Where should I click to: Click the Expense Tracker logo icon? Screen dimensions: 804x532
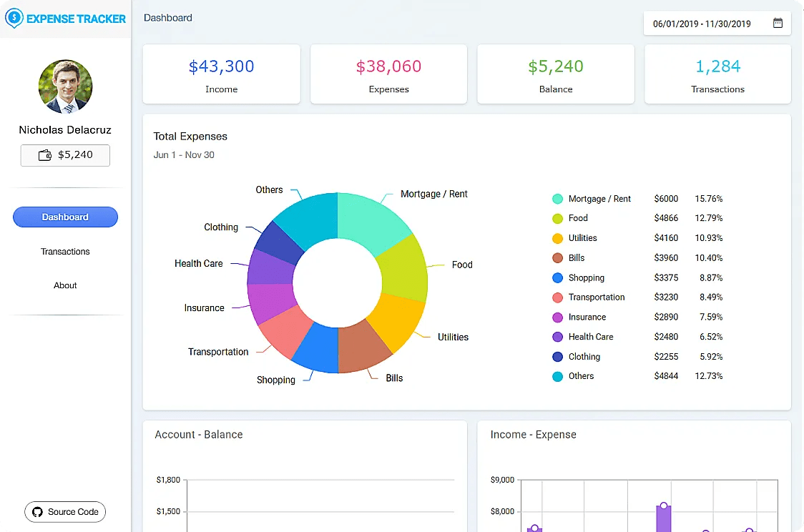[x=14, y=18]
